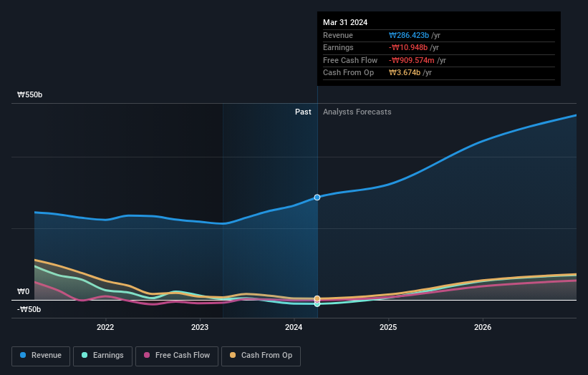This screenshot has height=375, width=588.
Task: Click the orange Cash From Op data marker
Action: click(x=317, y=298)
